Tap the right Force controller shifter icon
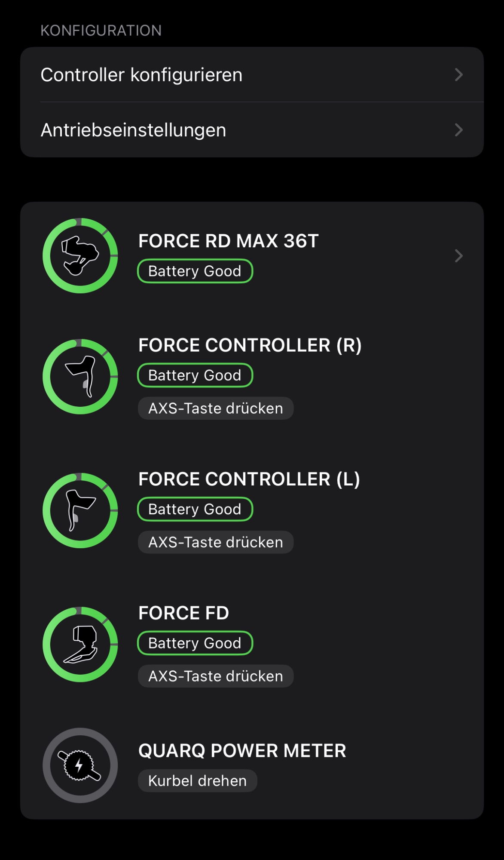 (x=80, y=377)
